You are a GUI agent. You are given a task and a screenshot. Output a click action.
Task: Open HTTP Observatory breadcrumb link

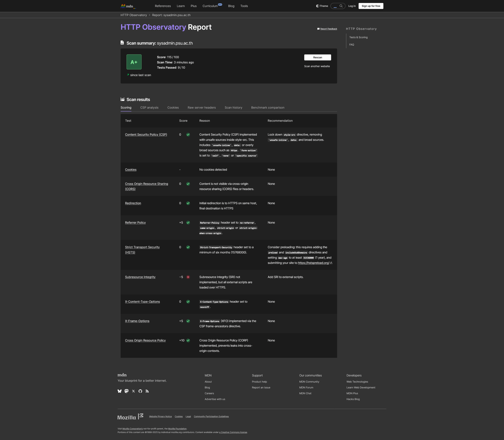coord(134,15)
